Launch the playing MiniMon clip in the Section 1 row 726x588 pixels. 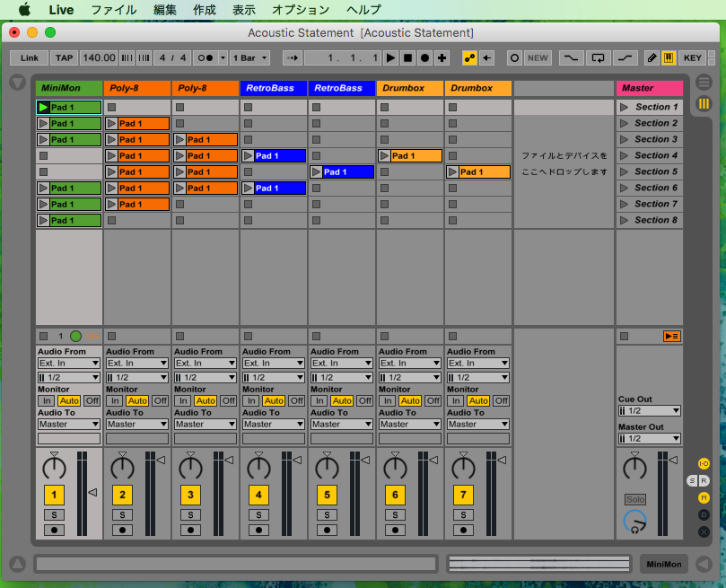coord(43,108)
